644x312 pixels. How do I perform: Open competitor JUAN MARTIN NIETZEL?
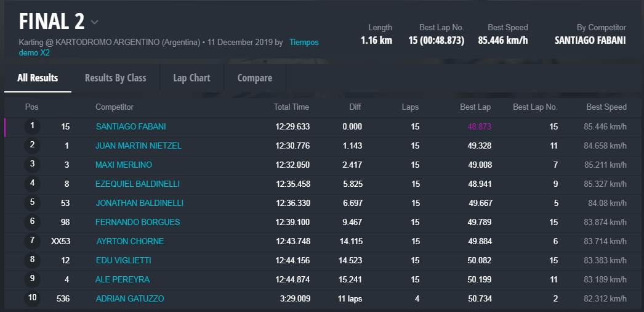(139, 146)
